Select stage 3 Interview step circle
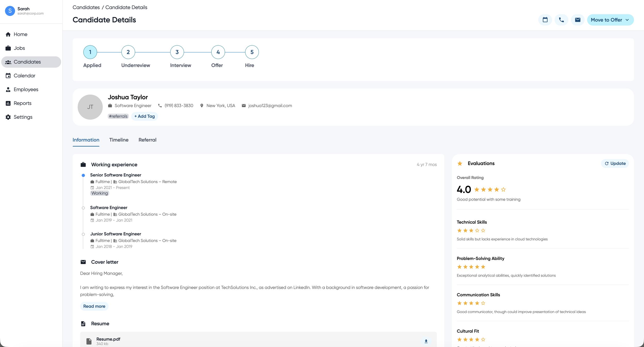Screen dimensions: 644x347 click(177, 52)
